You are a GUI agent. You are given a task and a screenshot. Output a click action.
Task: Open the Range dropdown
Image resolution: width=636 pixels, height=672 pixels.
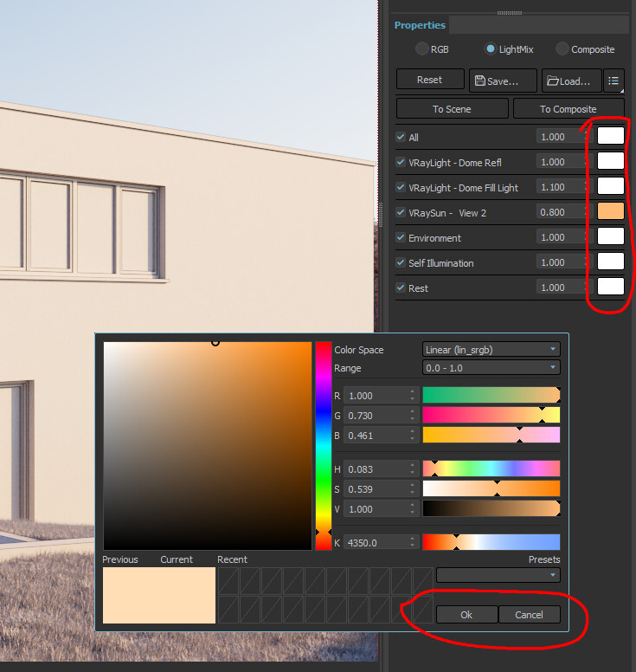491,368
